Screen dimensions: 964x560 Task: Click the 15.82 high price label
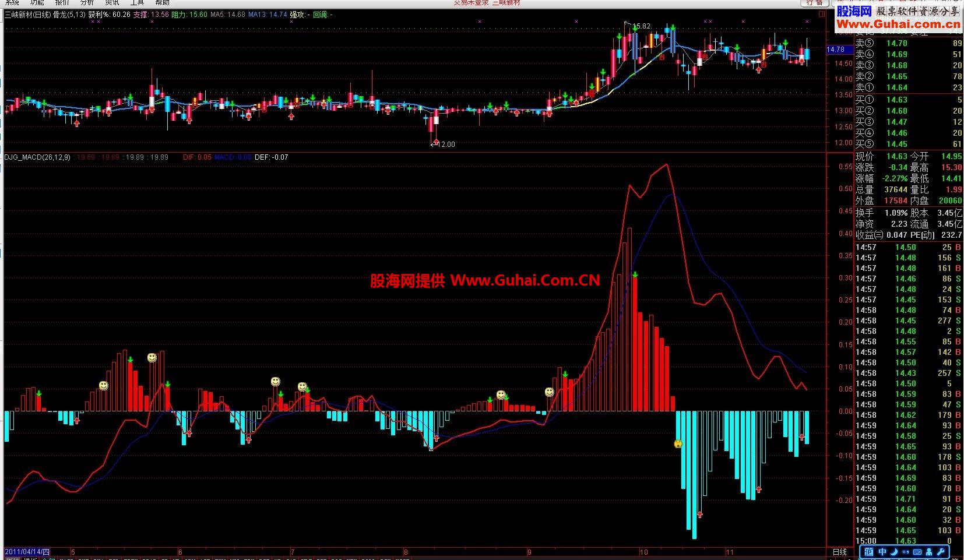[x=641, y=26]
